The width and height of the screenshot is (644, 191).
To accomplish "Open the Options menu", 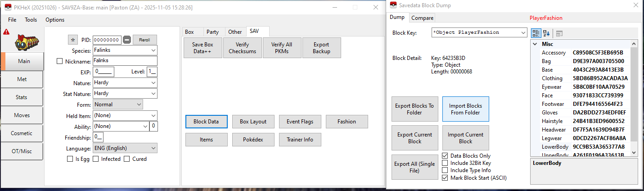I will click(55, 20).
